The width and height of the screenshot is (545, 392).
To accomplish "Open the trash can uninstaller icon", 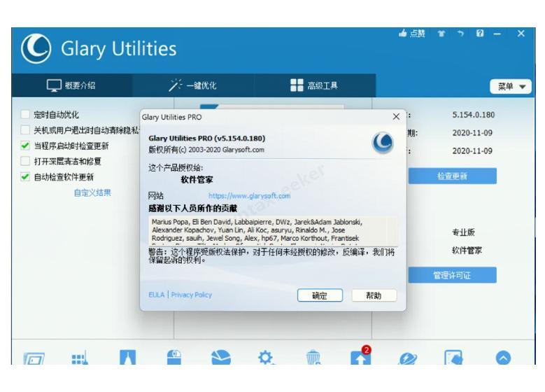I will click(x=313, y=358).
